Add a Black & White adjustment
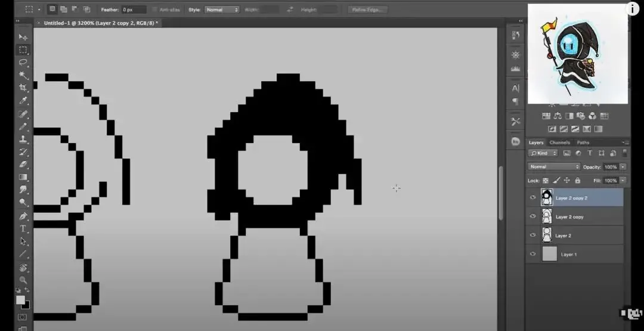This screenshot has height=331, width=644. coord(569,116)
